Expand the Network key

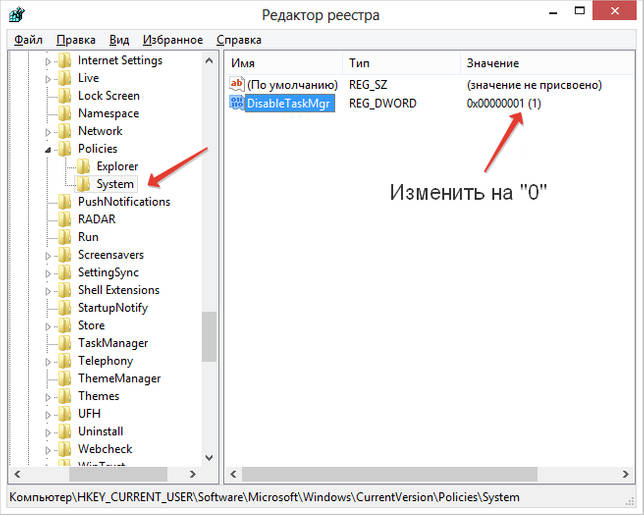[x=48, y=132]
